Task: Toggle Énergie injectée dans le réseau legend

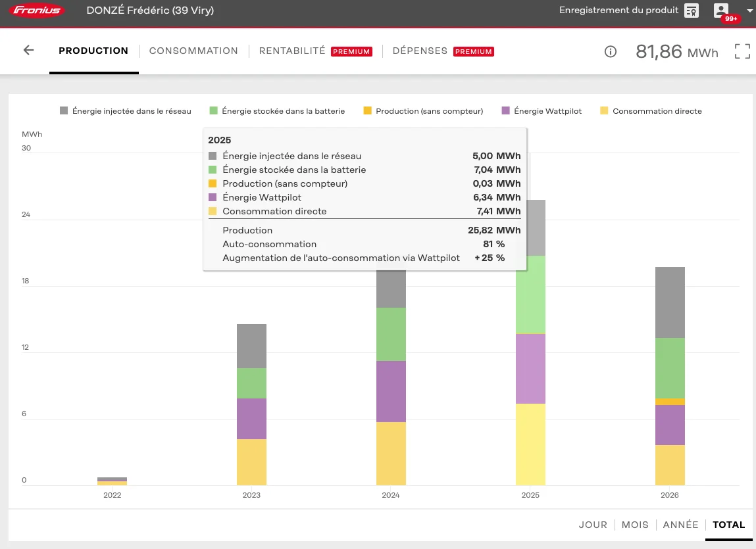Action: [x=126, y=111]
